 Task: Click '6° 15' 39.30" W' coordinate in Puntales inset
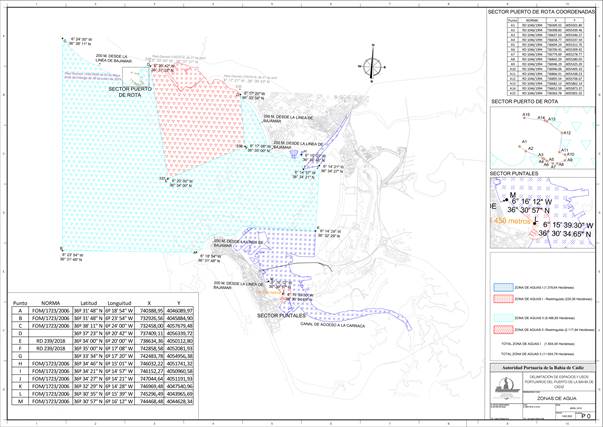[568, 225]
